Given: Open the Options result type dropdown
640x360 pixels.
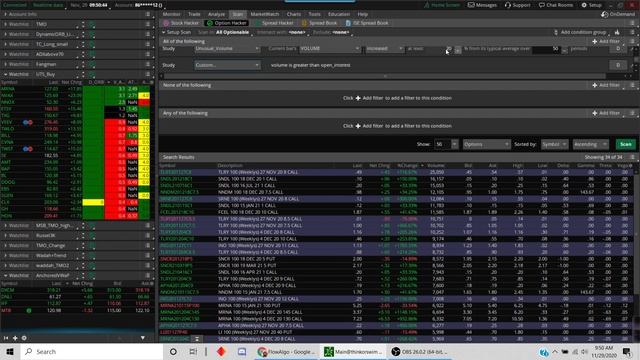Looking at the screenshot, I should 487,144.
